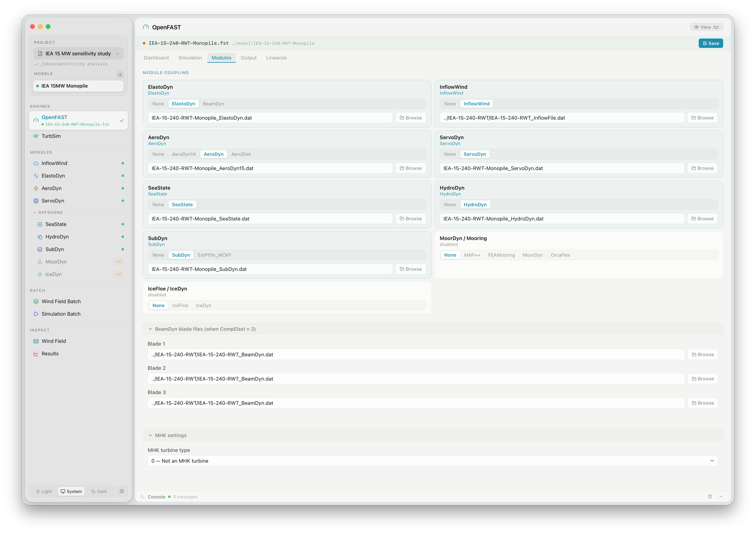Click the InflowWind cloud icon in sidebar
The image size is (756, 534).
36,163
